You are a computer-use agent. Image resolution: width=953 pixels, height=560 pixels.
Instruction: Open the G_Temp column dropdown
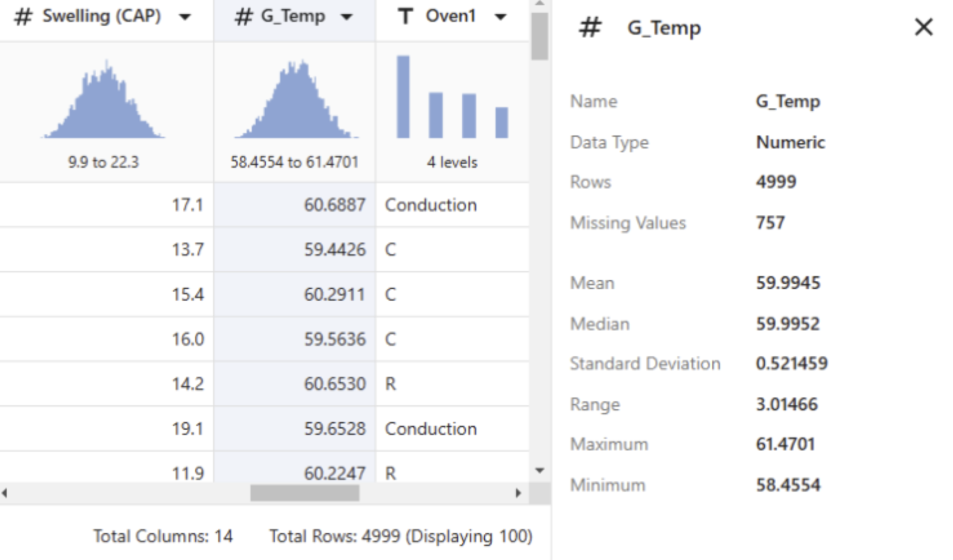(x=346, y=17)
